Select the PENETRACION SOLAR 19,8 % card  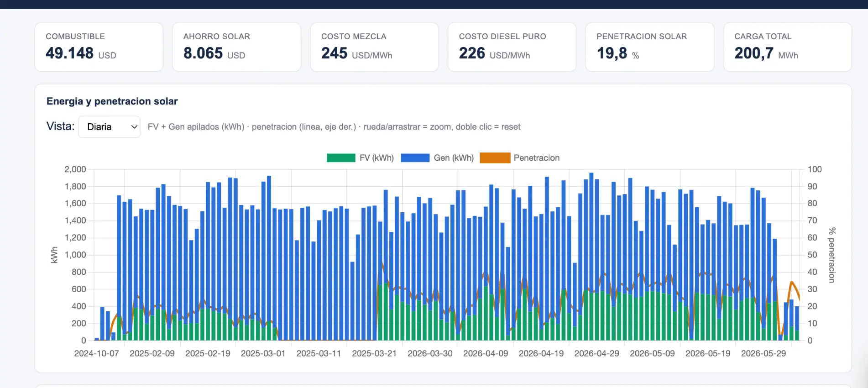click(650, 47)
